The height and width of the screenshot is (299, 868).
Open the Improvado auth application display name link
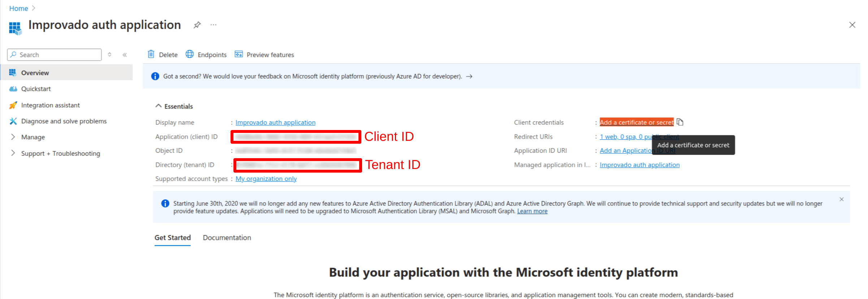click(x=275, y=122)
